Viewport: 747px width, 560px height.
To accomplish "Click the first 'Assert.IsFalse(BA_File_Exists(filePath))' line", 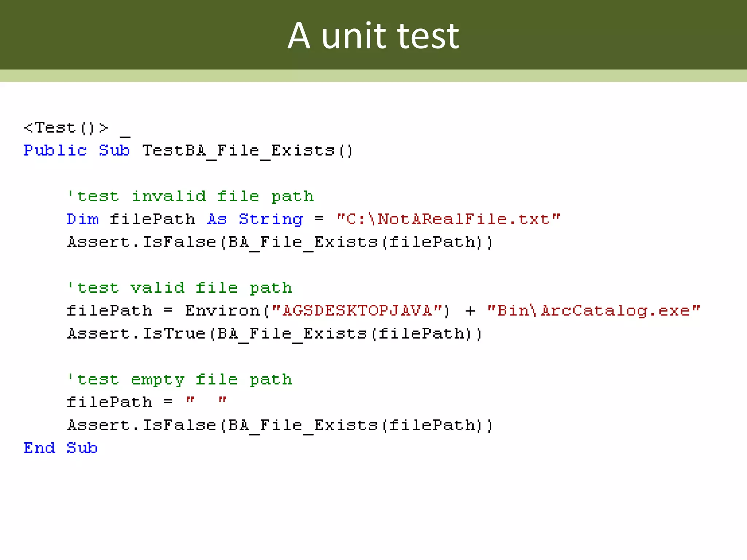I will [x=280, y=242].
